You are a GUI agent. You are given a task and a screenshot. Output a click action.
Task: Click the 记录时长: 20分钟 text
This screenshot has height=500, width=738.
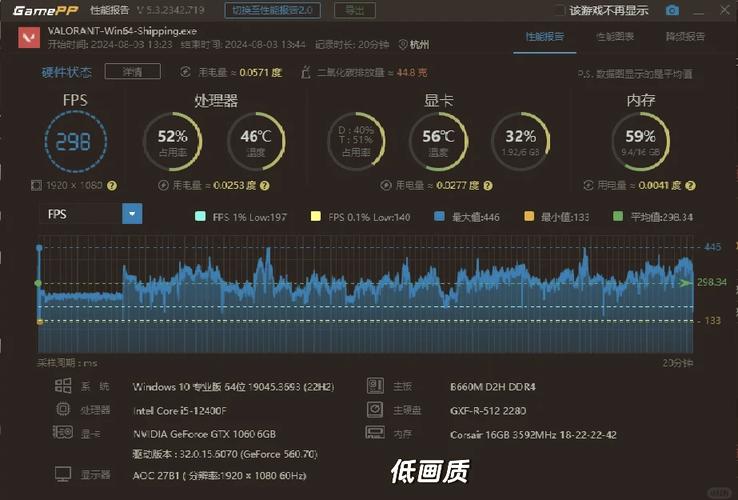352,45
